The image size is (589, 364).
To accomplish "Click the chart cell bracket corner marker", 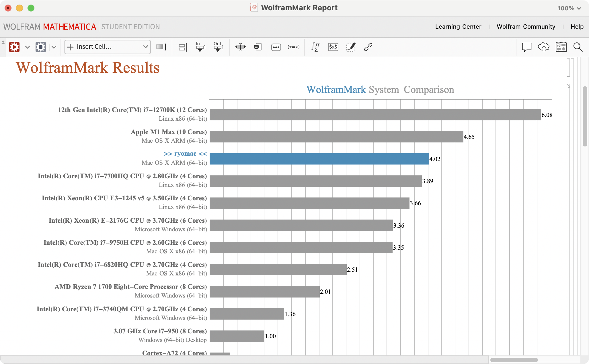I will coord(568,86).
